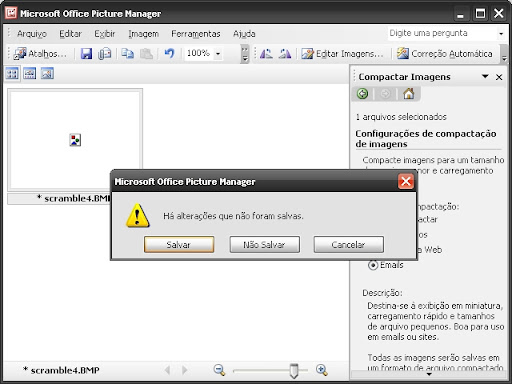Open the Compactar Imagens pane dropdown arrow
This screenshot has height=384, width=512.
(x=485, y=77)
